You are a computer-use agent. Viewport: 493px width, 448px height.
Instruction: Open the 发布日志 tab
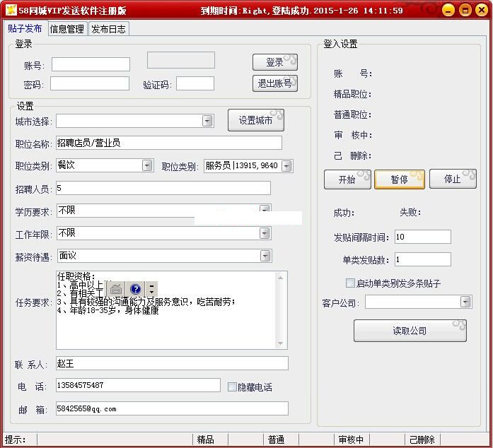pos(109,29)
